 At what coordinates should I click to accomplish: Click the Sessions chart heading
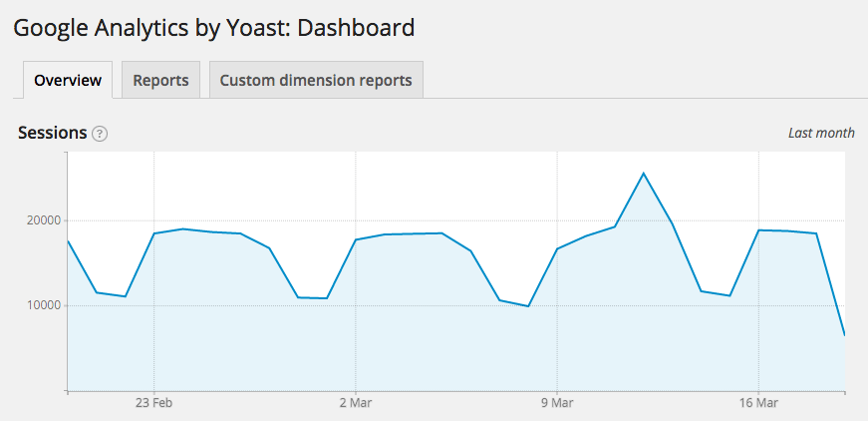coord(52,133)
